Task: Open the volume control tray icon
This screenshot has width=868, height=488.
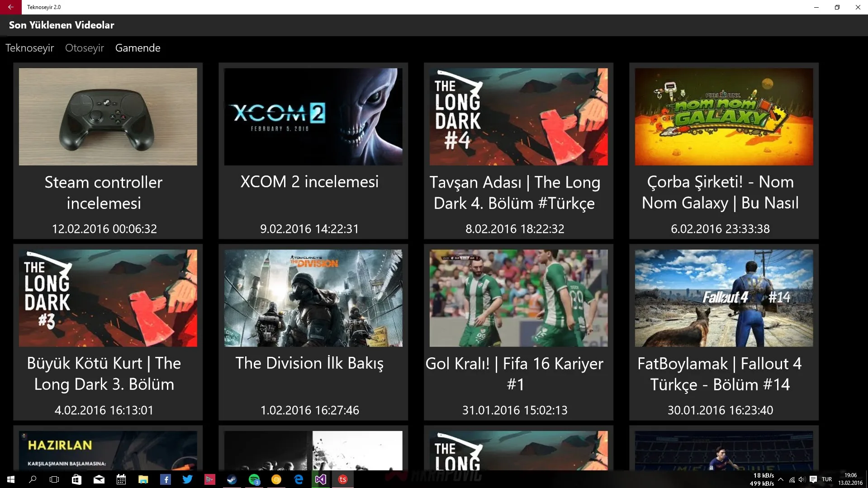Action: tap(802, 479)
